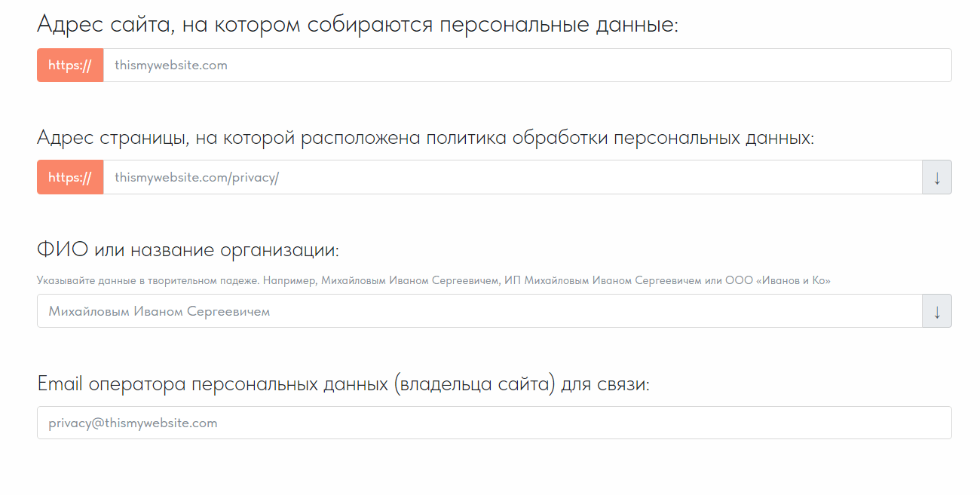This screenshot has height=495, width=980.
Task: Focus the Михайловым Иваном Сергеевичем name field
Action: pyautogui.click(x=479, y=310)
